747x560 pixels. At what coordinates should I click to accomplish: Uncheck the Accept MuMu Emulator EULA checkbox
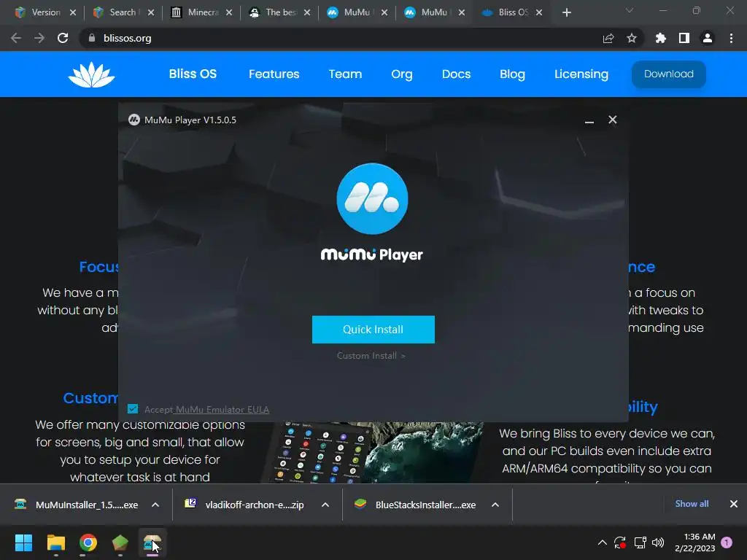pos(133,409)
